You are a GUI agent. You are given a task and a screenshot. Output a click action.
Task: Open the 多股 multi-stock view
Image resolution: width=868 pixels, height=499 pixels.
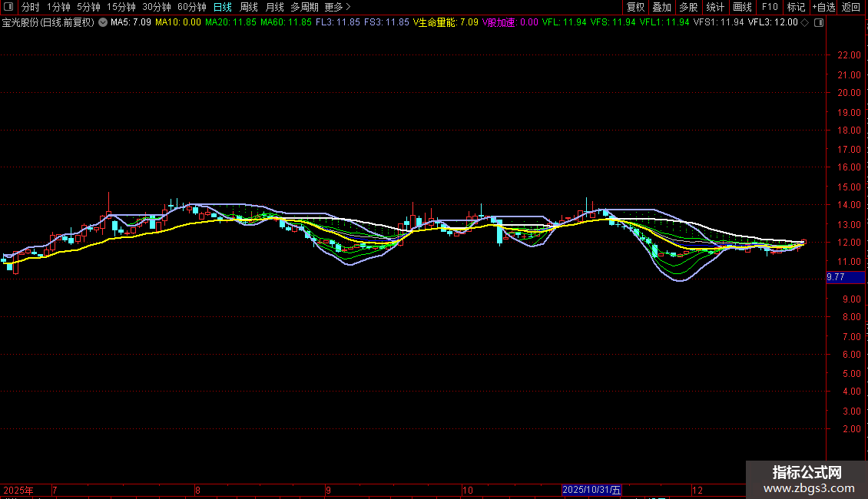click(x=689, y=7)
